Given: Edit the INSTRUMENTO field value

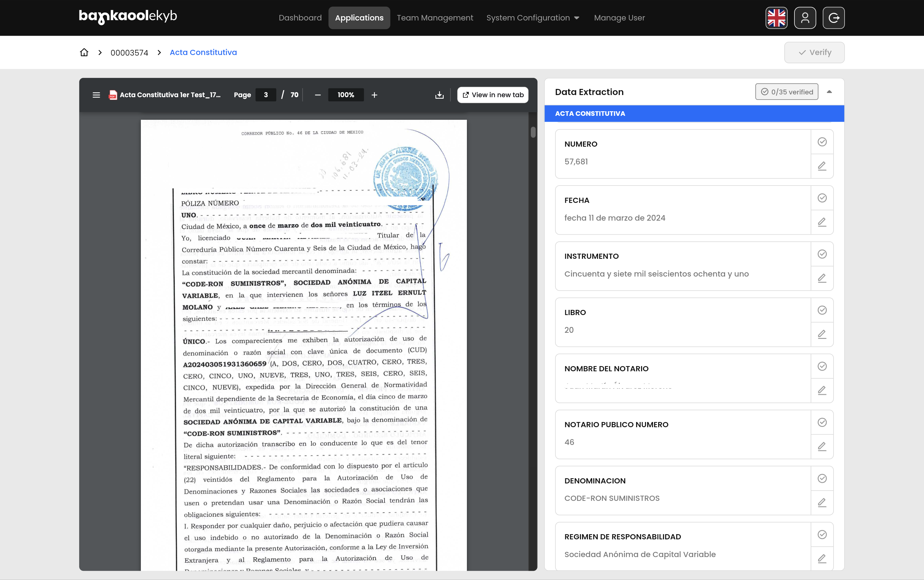Looking at the screenshot, I should [822, 278].
